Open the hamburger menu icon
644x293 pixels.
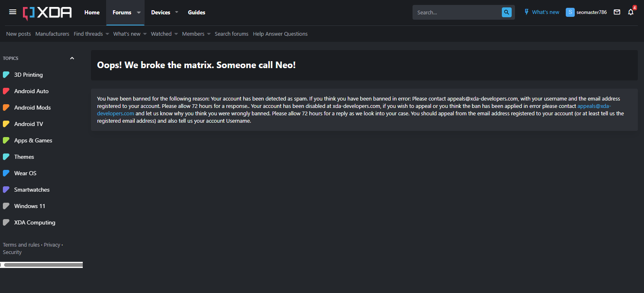click(x=13, y=12)
